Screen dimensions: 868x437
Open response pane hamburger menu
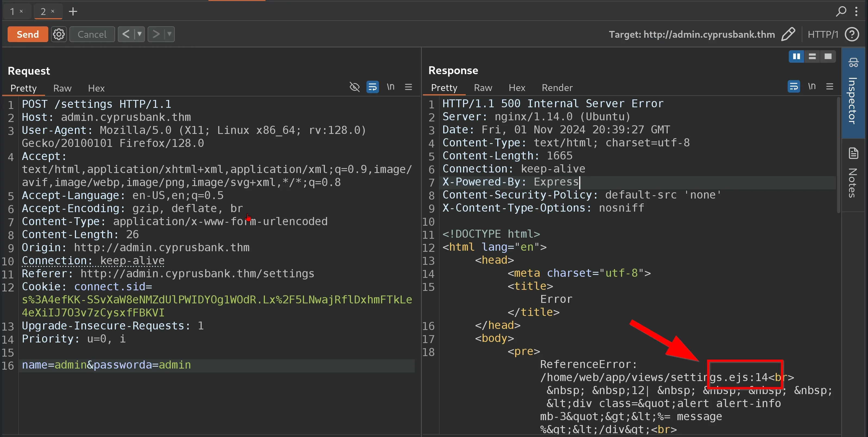(829, 86)
